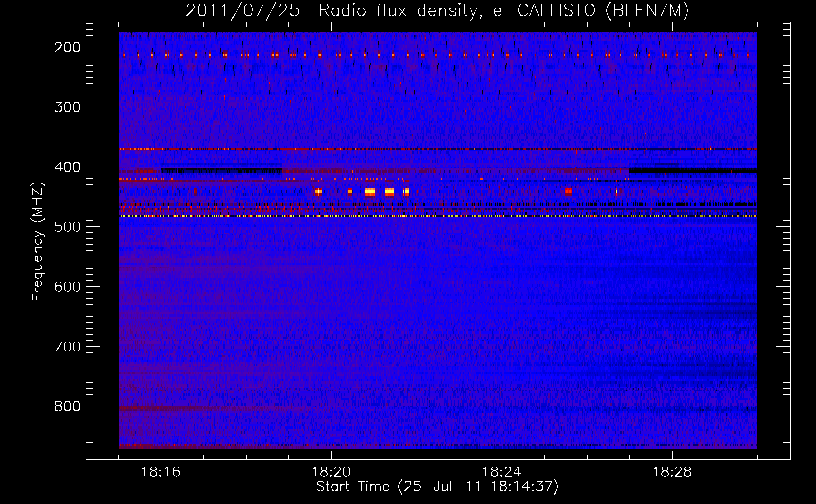Select the 700 frequency axis label
This screenshot has width=816, height=504.
[x=67, y=347]
